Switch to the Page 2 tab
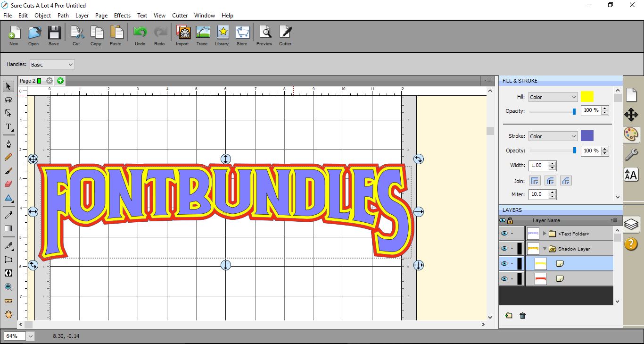644x344 pixels. [x=27, y=81]
